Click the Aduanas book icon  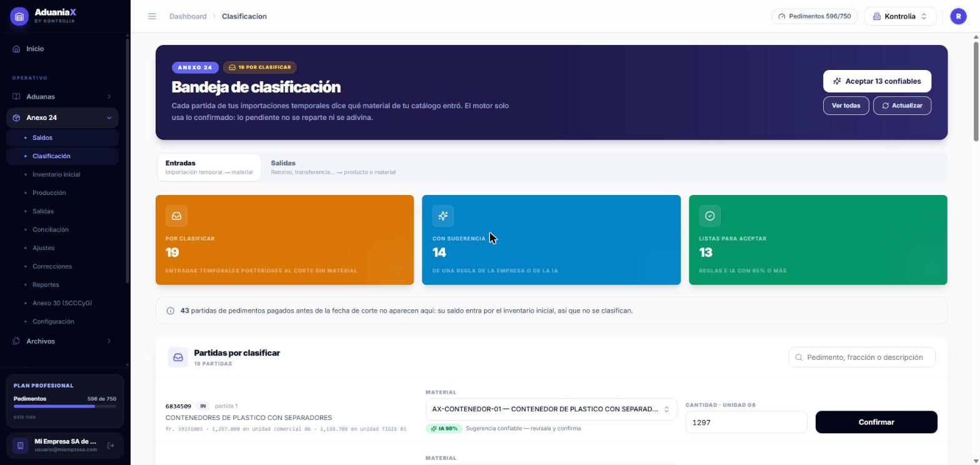click(x=16, y=97)
